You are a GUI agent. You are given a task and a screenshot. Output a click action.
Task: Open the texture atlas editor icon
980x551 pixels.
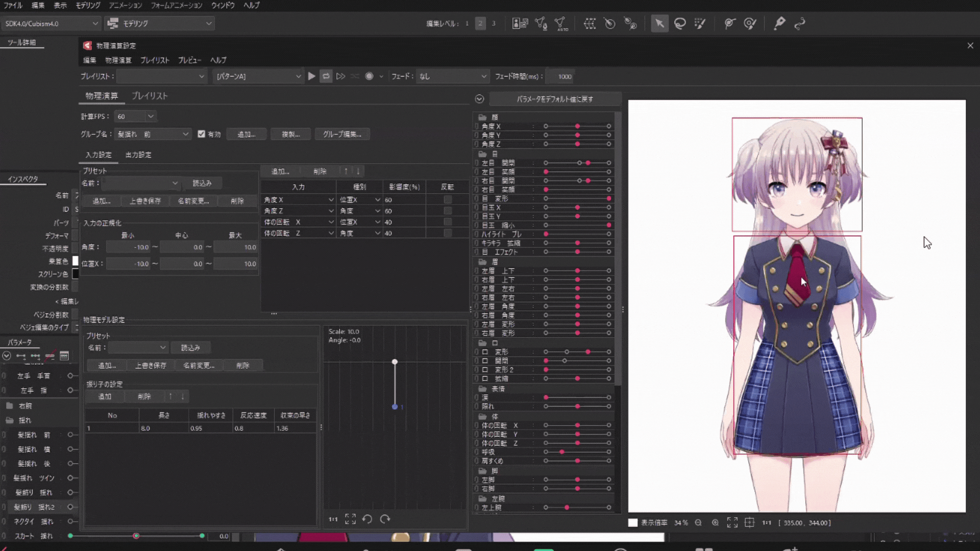[x=520, y=23]
